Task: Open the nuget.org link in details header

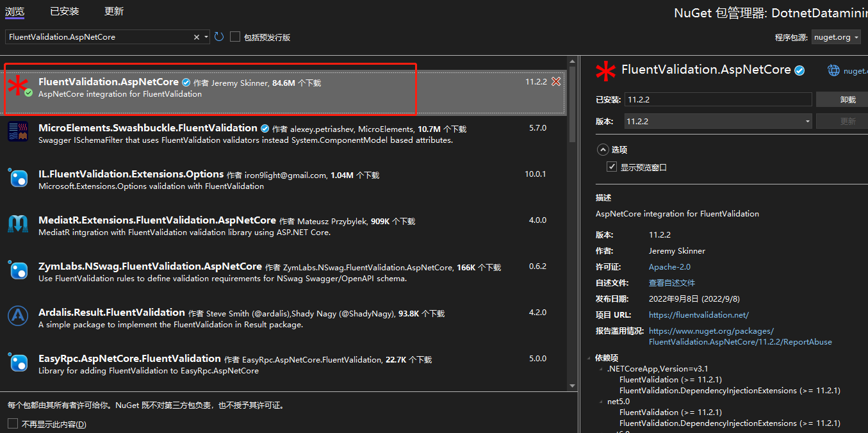Action: [x=855, y=71]
